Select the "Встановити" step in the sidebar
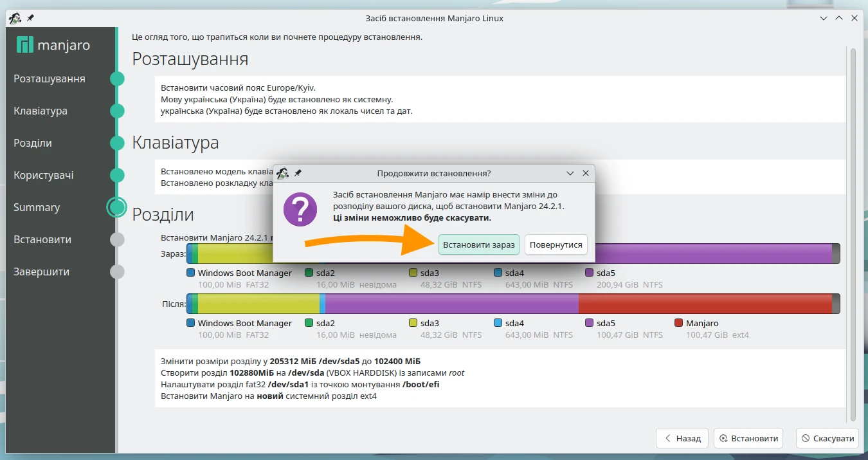Viewport: 868px width, 460px height. coord(42,239)
